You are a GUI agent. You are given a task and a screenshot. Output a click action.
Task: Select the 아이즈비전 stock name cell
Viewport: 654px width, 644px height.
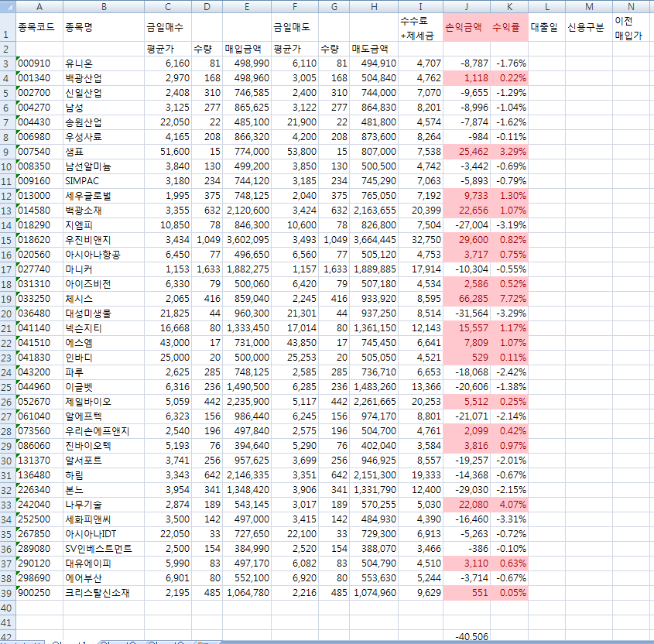point(104,284)
